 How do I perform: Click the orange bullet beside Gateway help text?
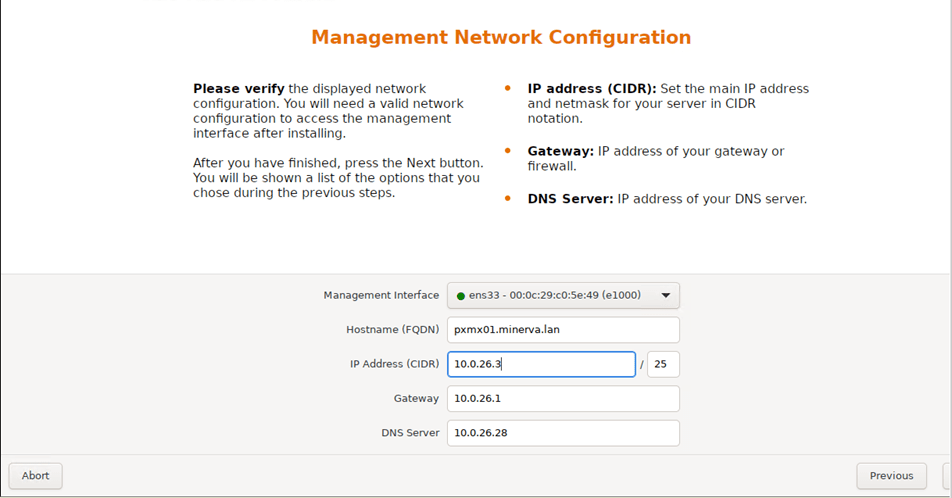(508, 152)
